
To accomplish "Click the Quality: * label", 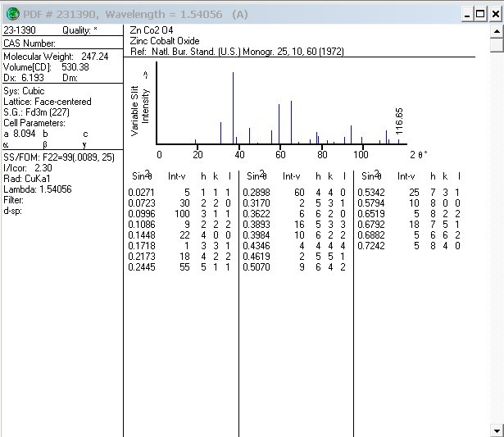I will point(79,30).
